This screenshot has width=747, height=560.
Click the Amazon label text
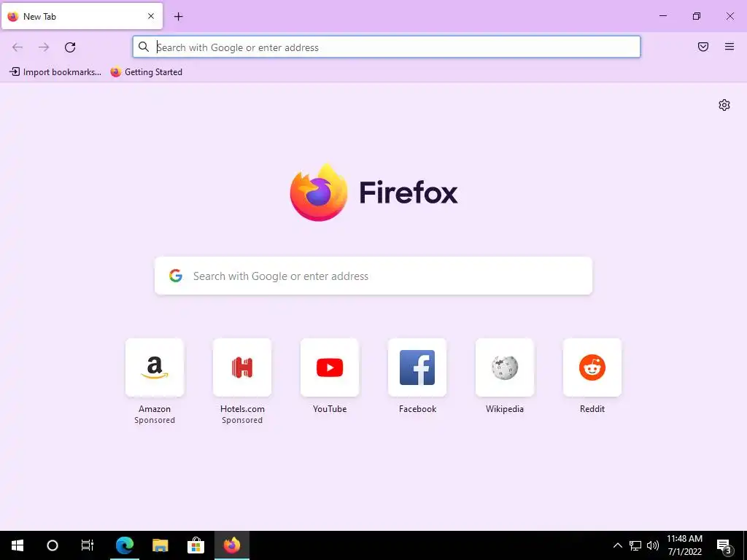pyautogui.click(x=155, y=409)
